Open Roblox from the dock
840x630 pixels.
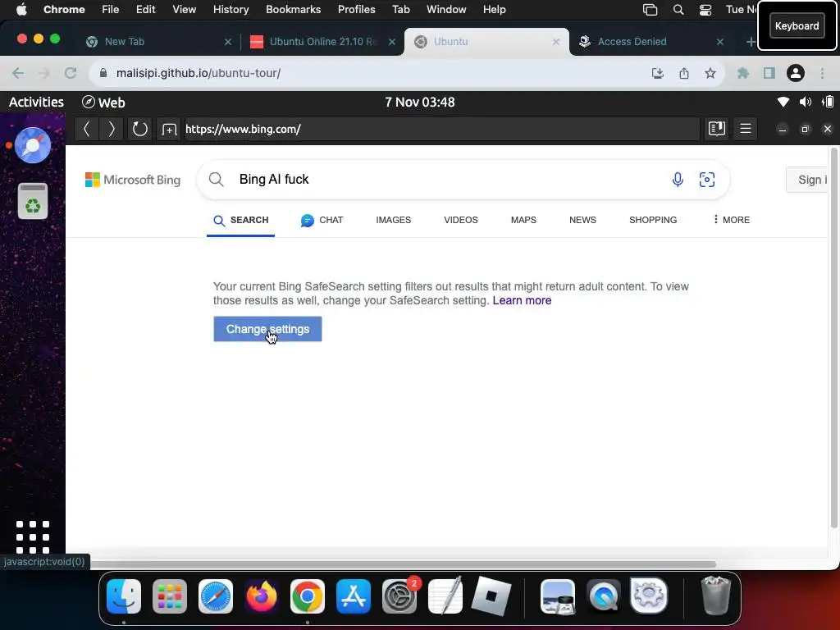point(491,596)
